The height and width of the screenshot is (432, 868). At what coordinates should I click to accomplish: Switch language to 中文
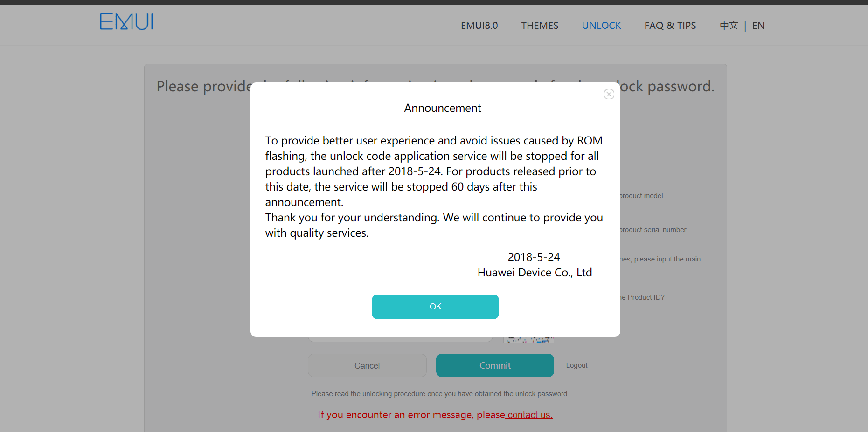coord(729,26)
